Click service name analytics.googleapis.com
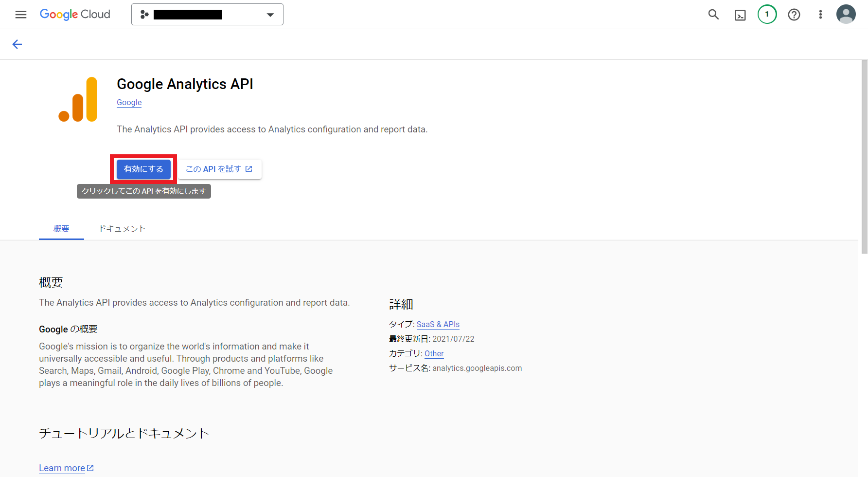The width and height of the screenshot is (868, 477). click(x=477, y=368)
